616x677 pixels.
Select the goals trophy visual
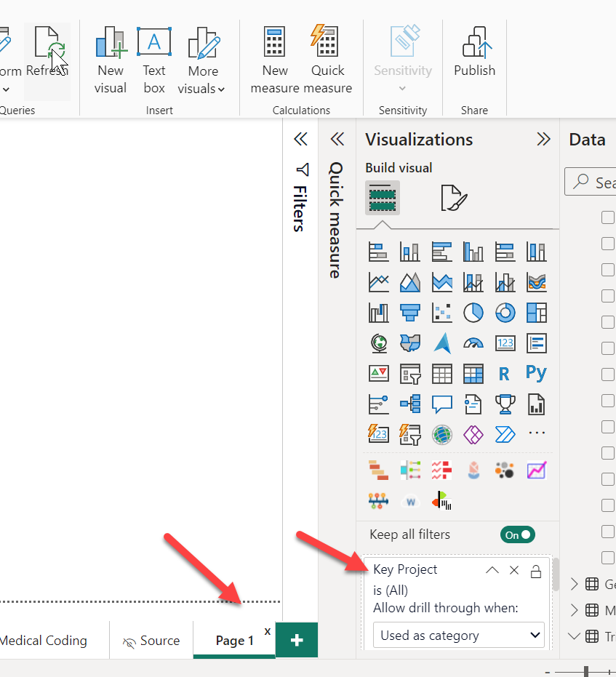tap(505, 404)
